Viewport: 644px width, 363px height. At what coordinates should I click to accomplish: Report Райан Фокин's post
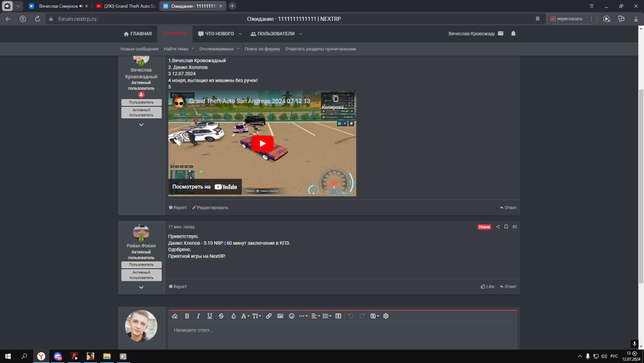click(x=178, y=287)
